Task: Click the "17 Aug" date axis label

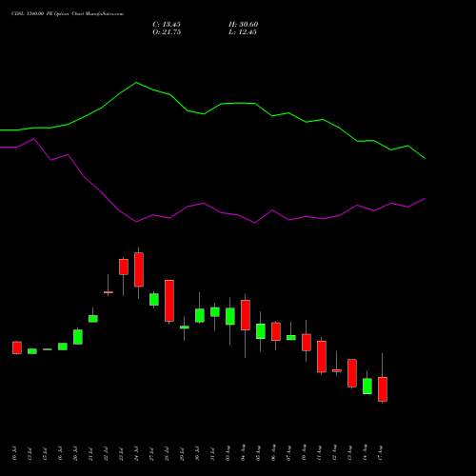Action: click(380, 452)
